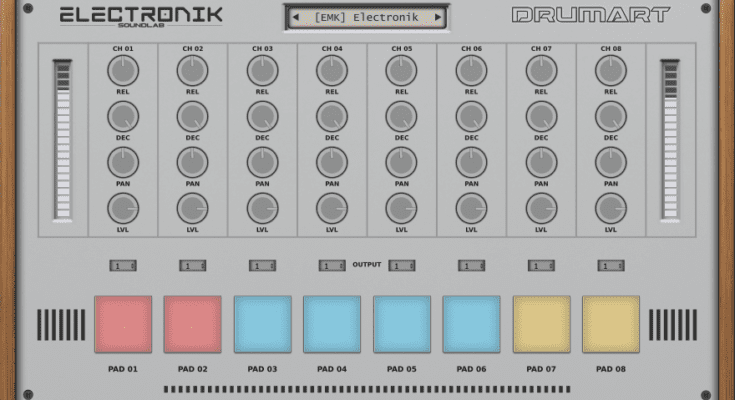Trigger the blue PAD 03

tap(262, 324)
